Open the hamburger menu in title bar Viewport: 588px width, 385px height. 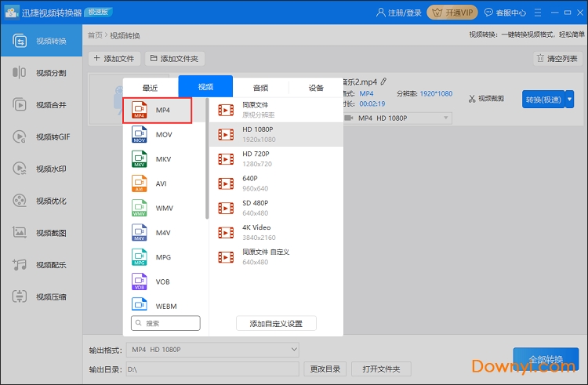click(538, 13)
